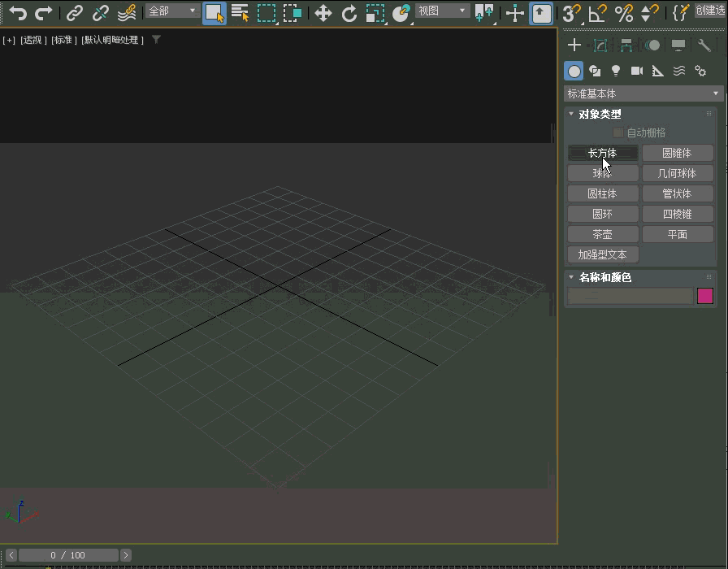Click Use Pivot Point Center icon

(x=483, y=13)
